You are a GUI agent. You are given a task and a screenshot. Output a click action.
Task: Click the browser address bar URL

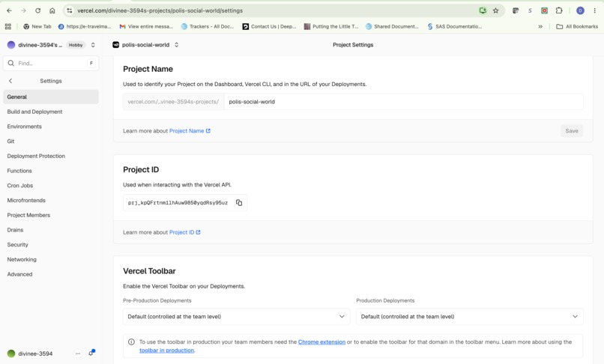click(160, 10)
